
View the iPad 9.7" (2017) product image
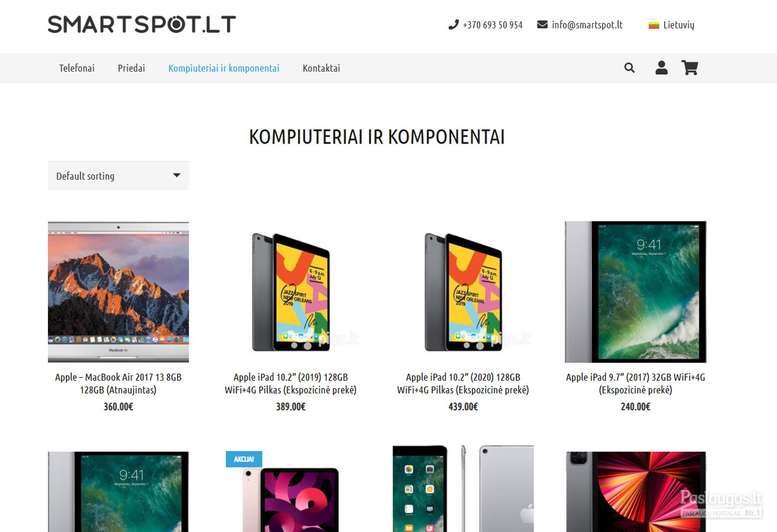(636, 292)
